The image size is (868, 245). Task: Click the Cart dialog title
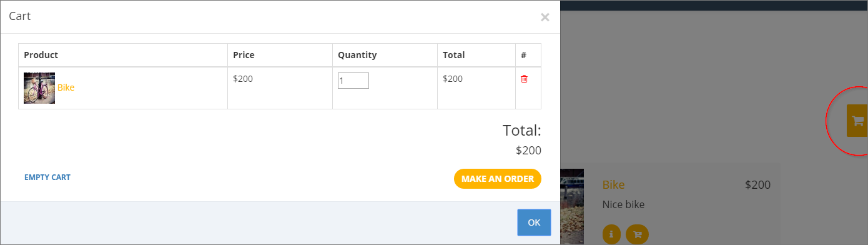(20, 16)
